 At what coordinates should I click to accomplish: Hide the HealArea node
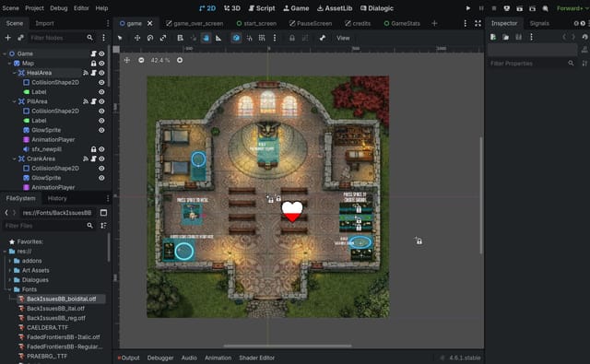(x=101, y=73)
